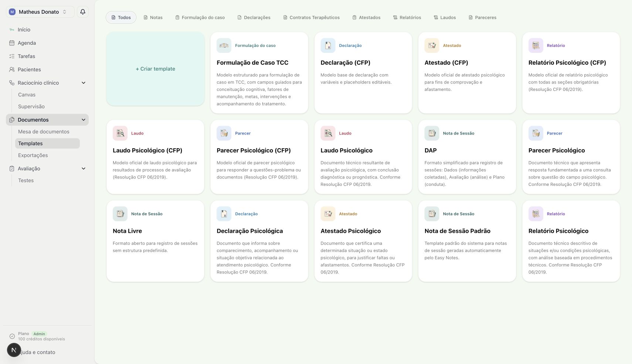Click the Relatório Psicológico card icon without CFP
Screen dimensions: 632x364
click(536, 214)
